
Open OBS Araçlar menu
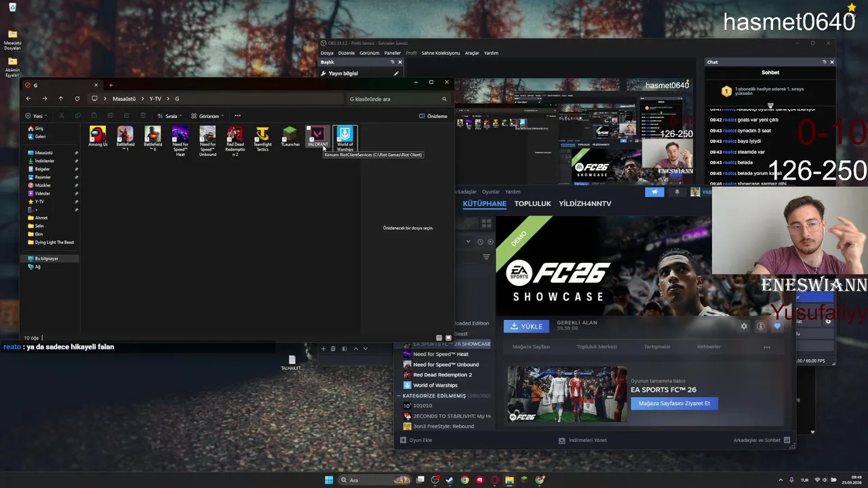(x=472, y=53)
